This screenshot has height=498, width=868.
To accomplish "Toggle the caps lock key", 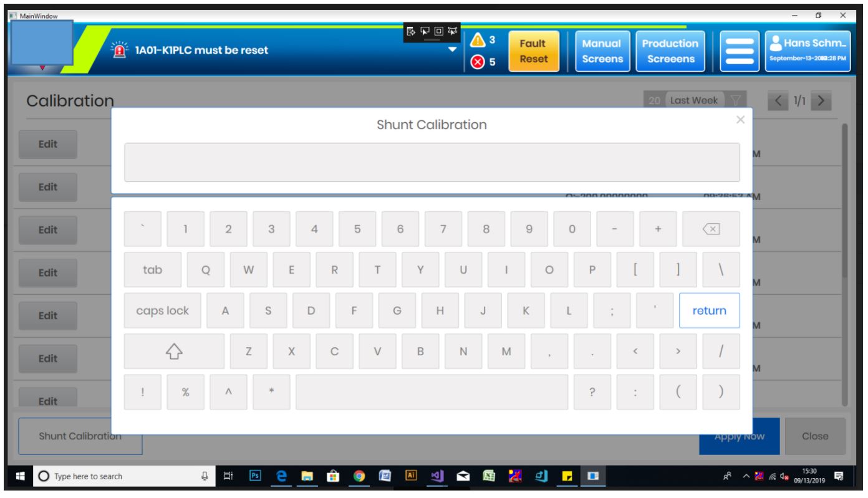I will point(163,310).
